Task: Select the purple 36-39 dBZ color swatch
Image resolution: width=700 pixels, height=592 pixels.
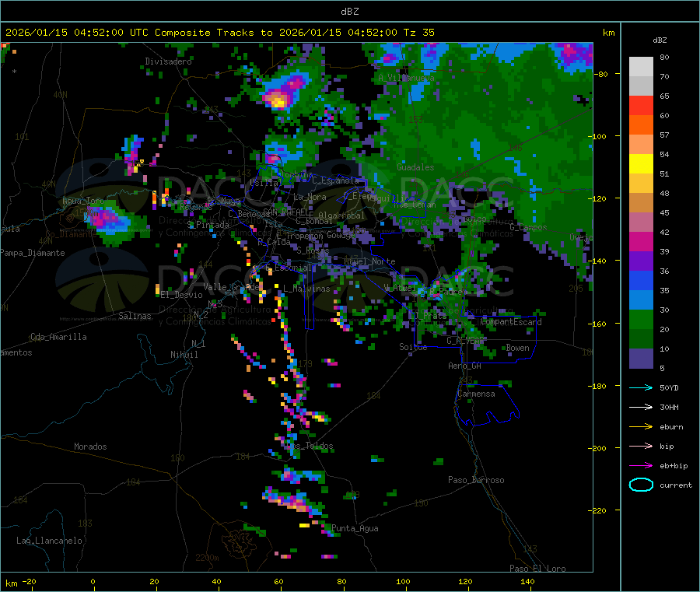Action: click(641, 261)
